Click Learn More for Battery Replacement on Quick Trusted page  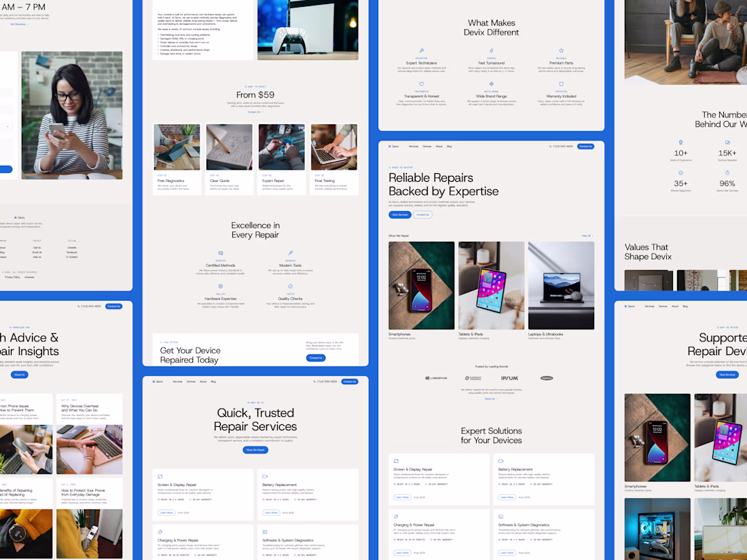click(x=271, y=513)
